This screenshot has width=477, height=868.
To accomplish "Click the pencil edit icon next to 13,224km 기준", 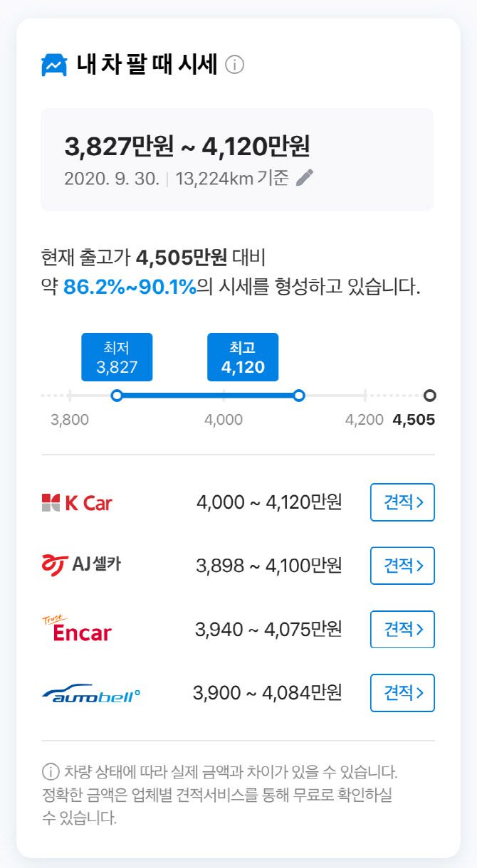I will [x=304, y=178].
